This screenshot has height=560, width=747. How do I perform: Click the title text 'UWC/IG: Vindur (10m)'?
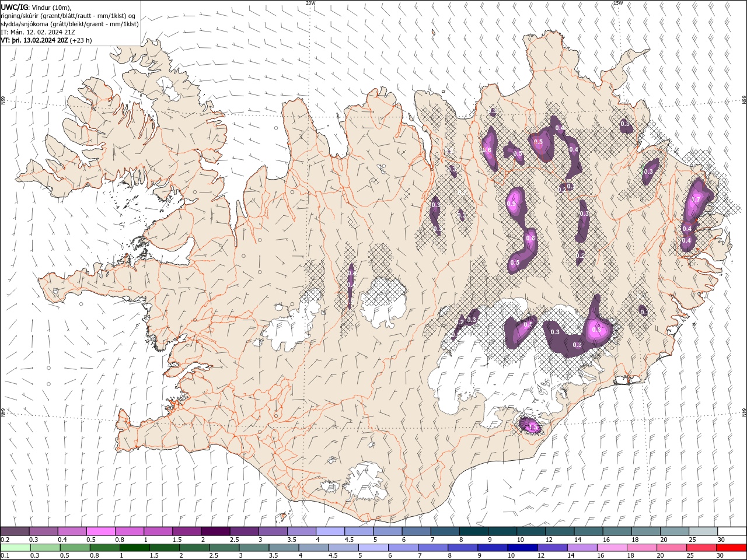pos(36,6)
